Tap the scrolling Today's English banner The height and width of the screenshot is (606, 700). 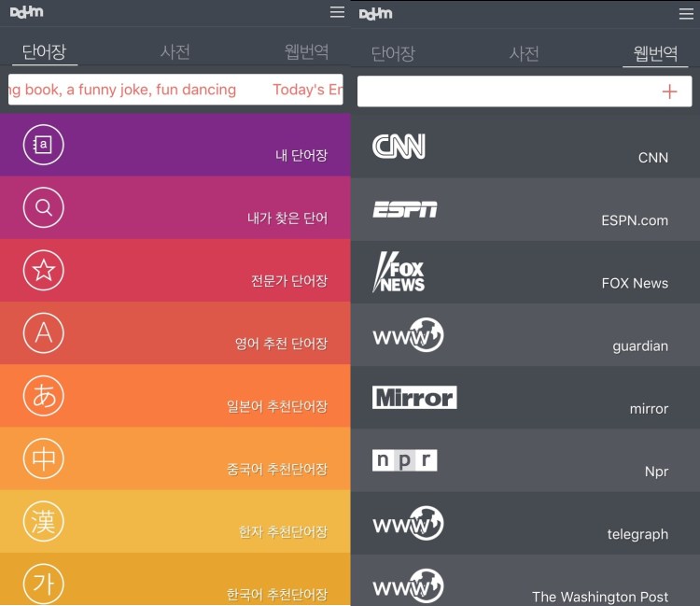click(x=175, y=90)
